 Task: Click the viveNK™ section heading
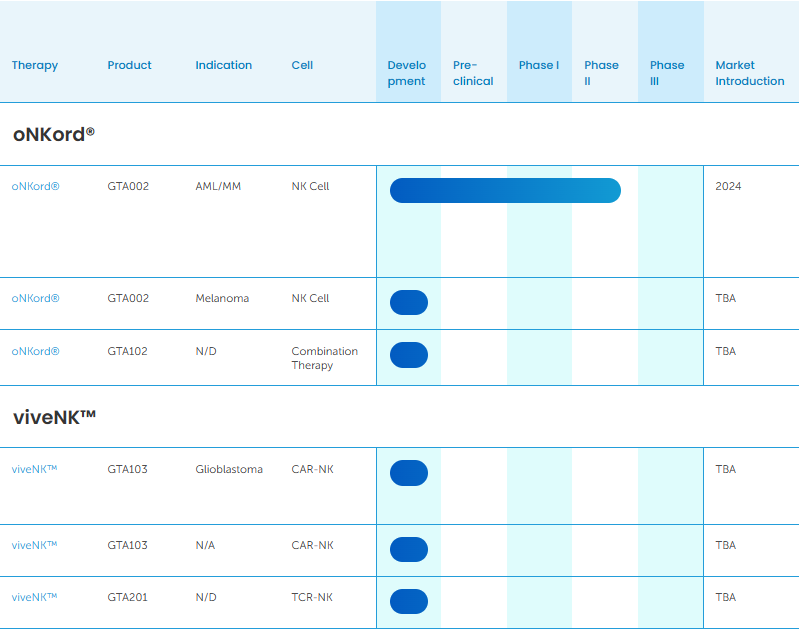pyautogui.click(x=55, y=417)
